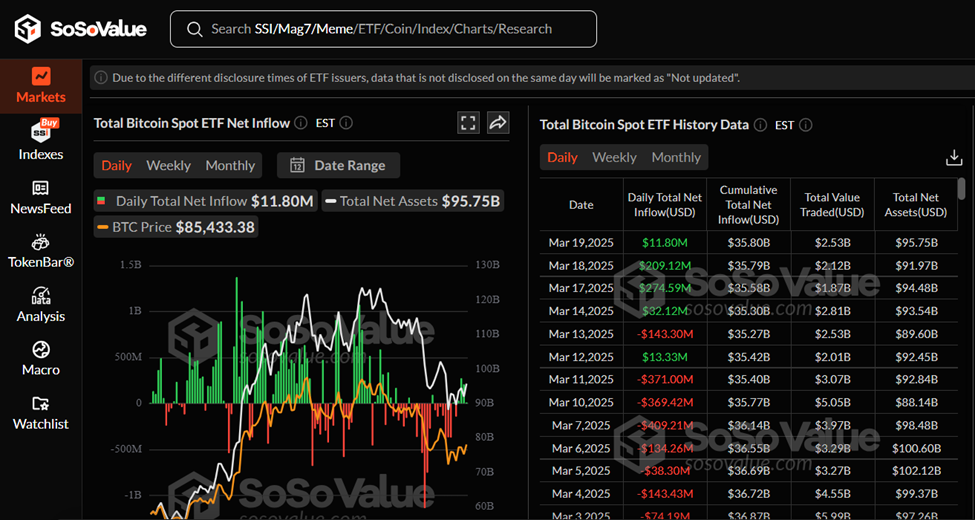Select the Mar 17,2025 row date
The height and width of the screenshot is (520, 975).
pyautogui.click(x=581, y=288)
